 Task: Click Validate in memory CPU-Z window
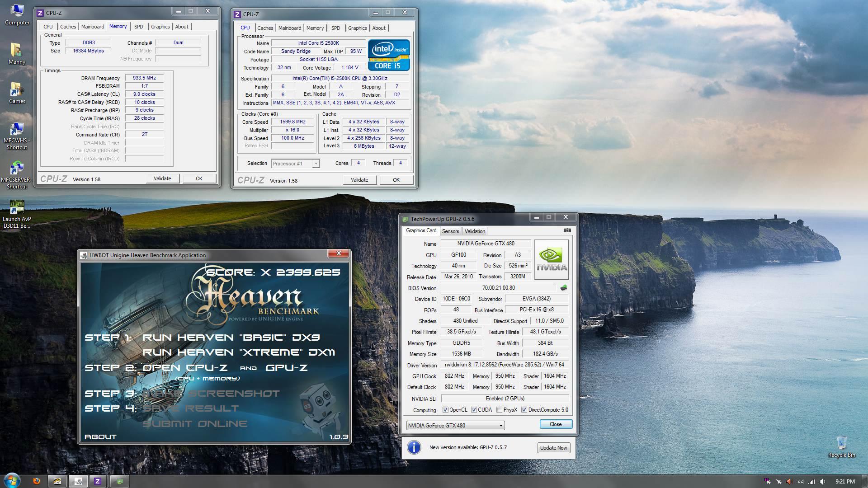pos(162,178)
